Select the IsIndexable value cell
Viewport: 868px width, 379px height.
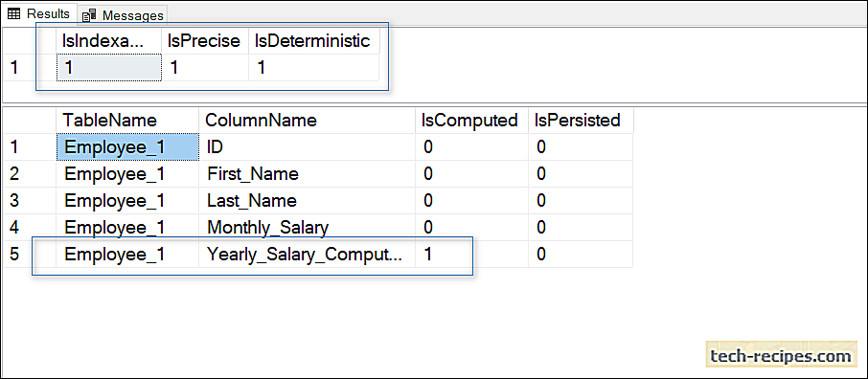pyautogui.click(x=109, y=68)
